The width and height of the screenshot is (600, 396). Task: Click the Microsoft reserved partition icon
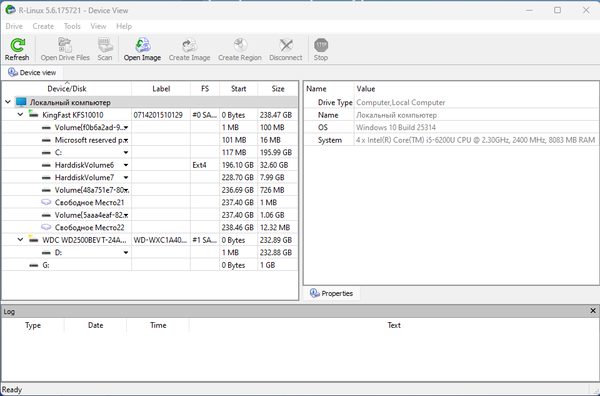click(x=46, y=140)
